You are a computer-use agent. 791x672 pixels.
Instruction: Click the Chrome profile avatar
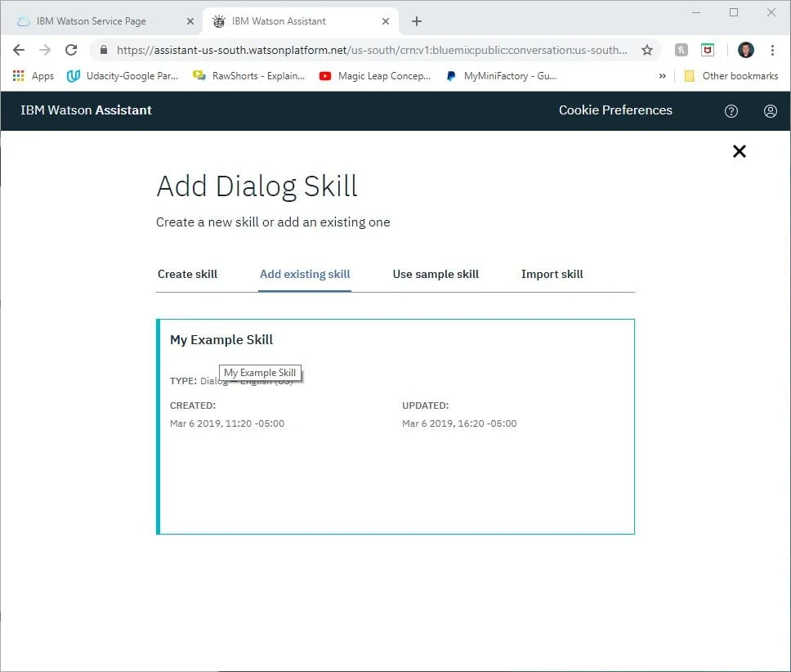click(745, 50)
